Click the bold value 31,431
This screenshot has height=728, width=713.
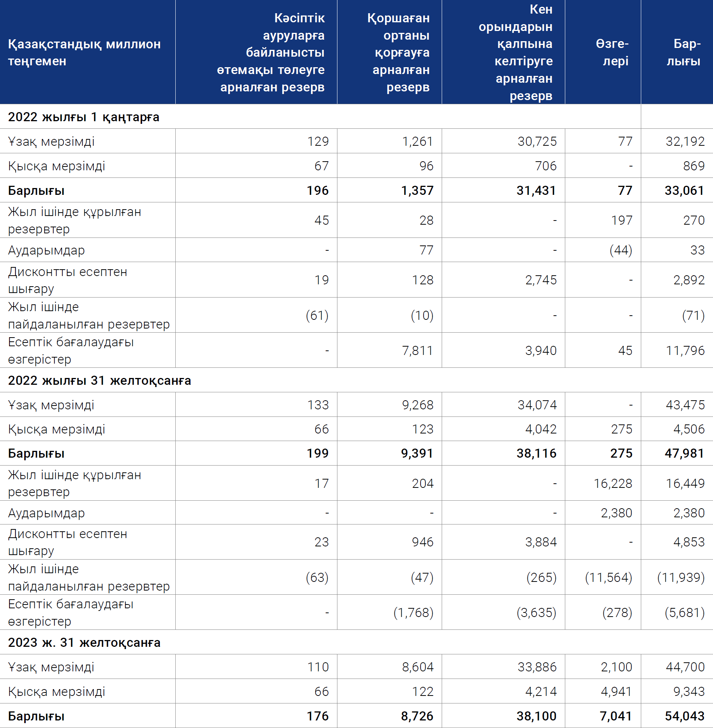[x=537, y=191]
